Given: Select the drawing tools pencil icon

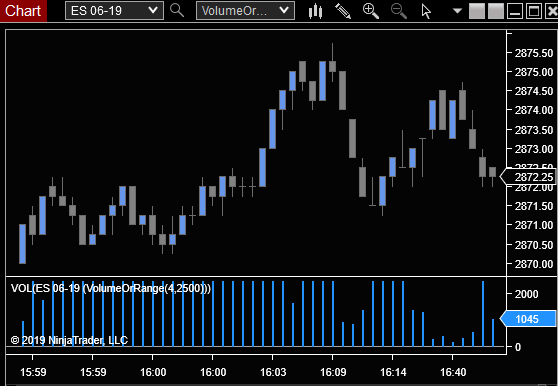Looking at the screenshot, I should [x=343, y=11].
